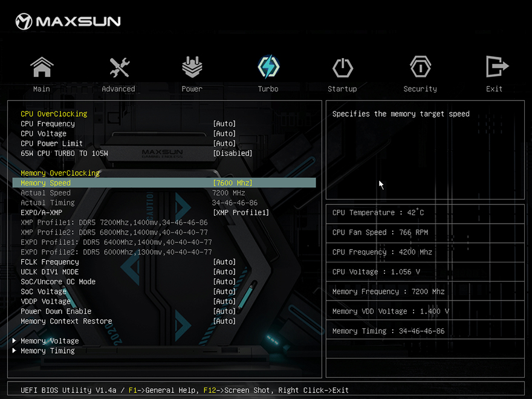Image resolution: width=532 pixels, height=399 pixels.
Task: Select the Memory Speed row label
Action: 45,183
